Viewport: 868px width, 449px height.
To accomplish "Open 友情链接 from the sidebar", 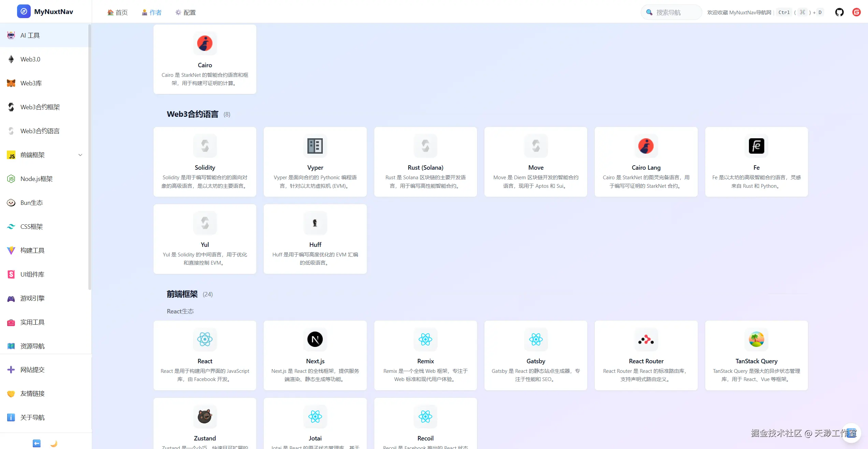I will [x=46, y=393].
